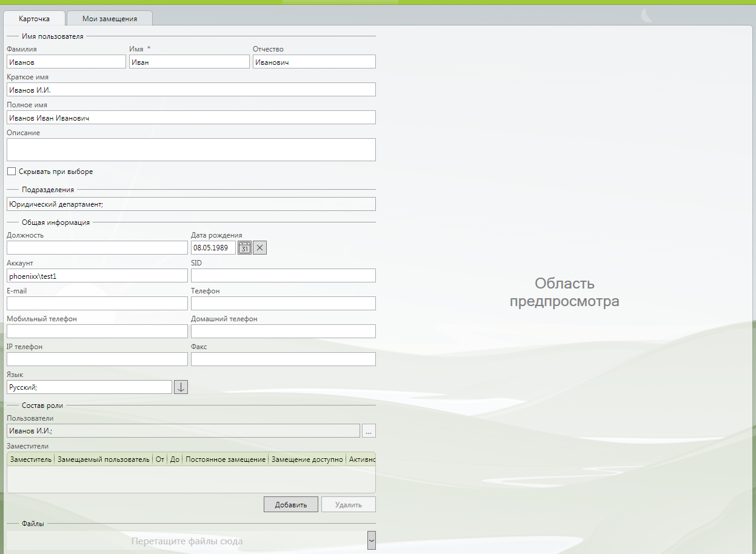Click the 'Аккаунт' field with phoenixx\test1
This screenshot has width=756, height=554.
coord(97,275)
